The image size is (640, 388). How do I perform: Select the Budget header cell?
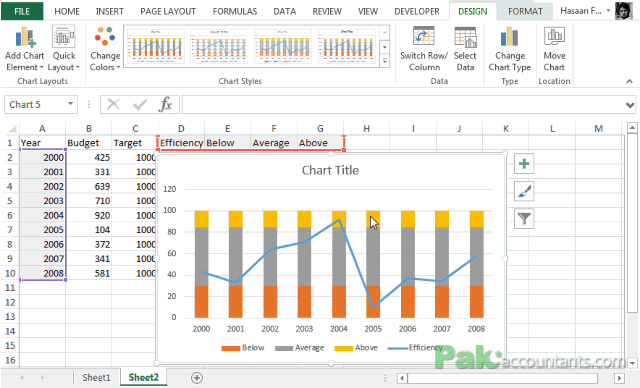pyautogui.click(x=89, y=143)
